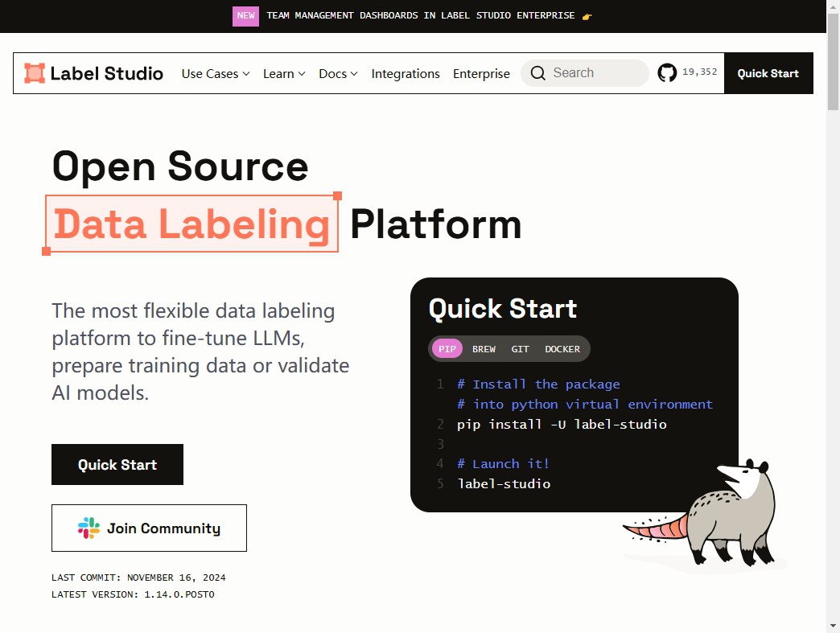The width and height of the screenshot is (840, 633).
Task: Open the GitHub repository icon
Action: point(667,73)
